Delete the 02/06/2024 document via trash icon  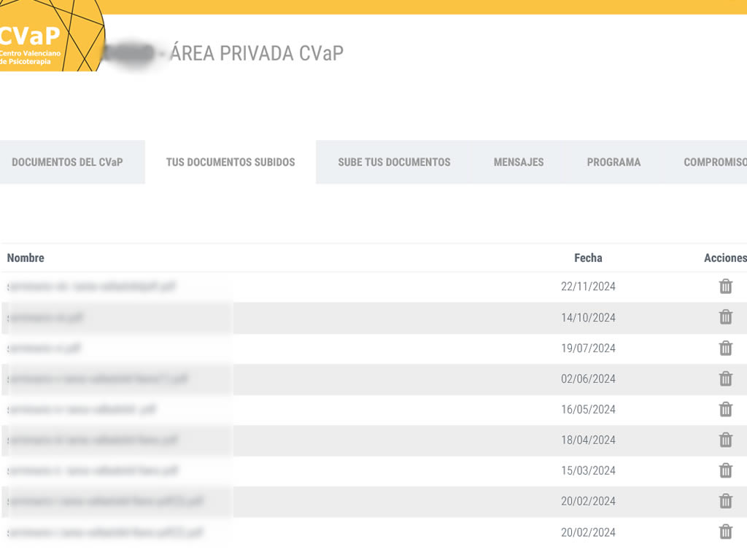(x=725, y=378)
